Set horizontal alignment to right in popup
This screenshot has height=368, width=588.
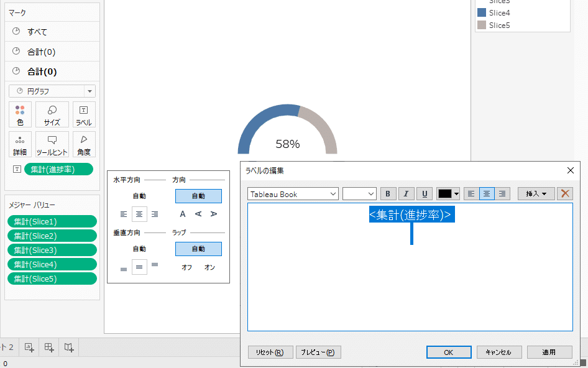[155, 214]
